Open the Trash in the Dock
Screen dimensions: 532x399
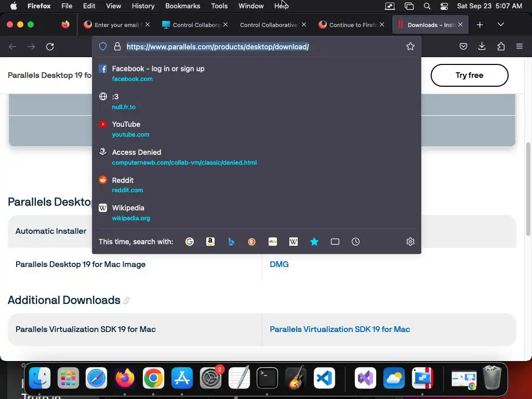492,377
